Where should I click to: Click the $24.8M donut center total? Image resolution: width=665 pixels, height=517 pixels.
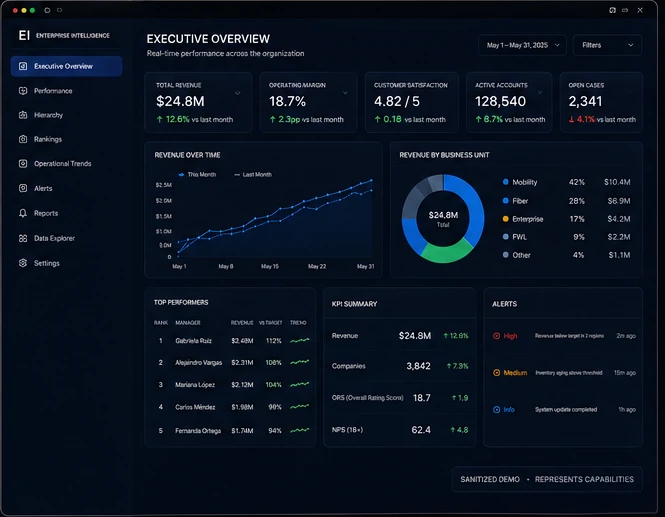(443, 215)
